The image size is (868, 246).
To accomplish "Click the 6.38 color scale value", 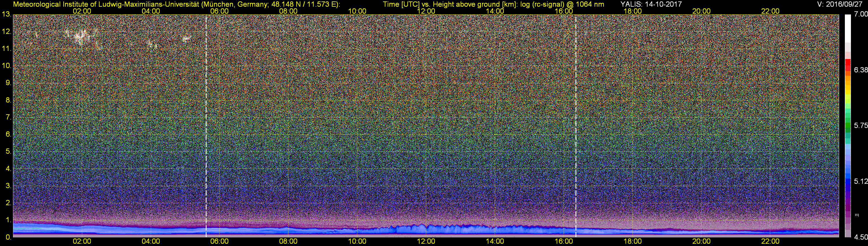I will pyautogui.click(x=860, y=70).
